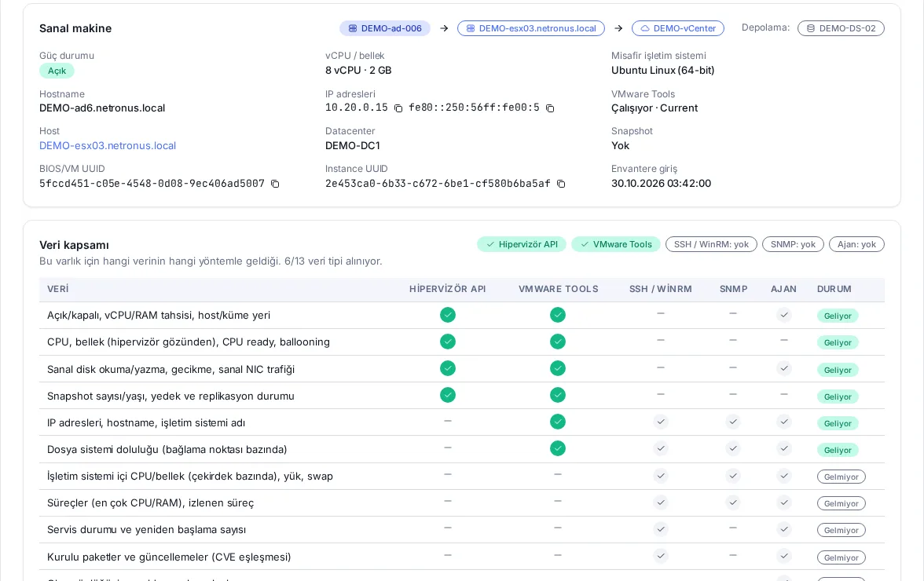Click Gelmiyor badge in Servis durumu row
The height and width of the screenshot is (581, 924).
coord(841,531)
